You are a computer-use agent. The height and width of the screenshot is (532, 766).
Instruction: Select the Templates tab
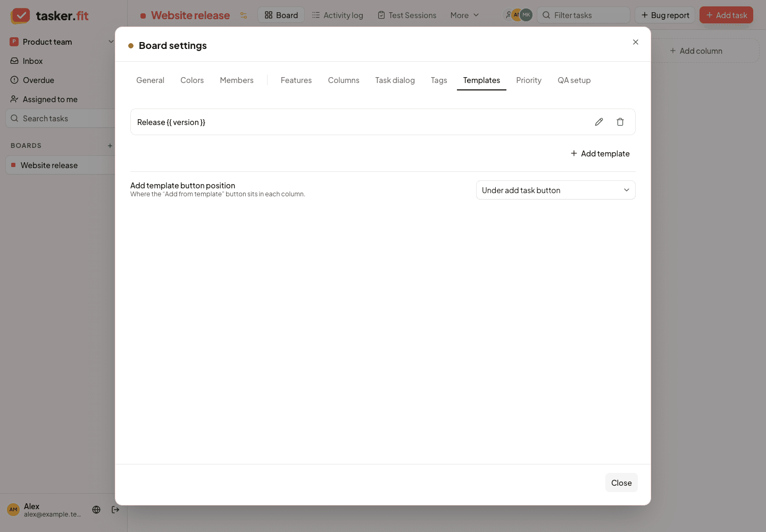pos(481,80)
